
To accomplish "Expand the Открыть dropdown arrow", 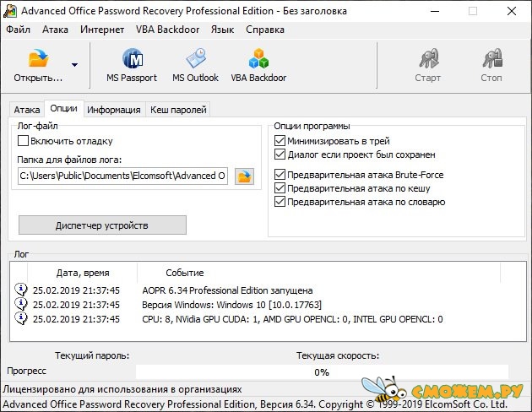I will 74,64.
